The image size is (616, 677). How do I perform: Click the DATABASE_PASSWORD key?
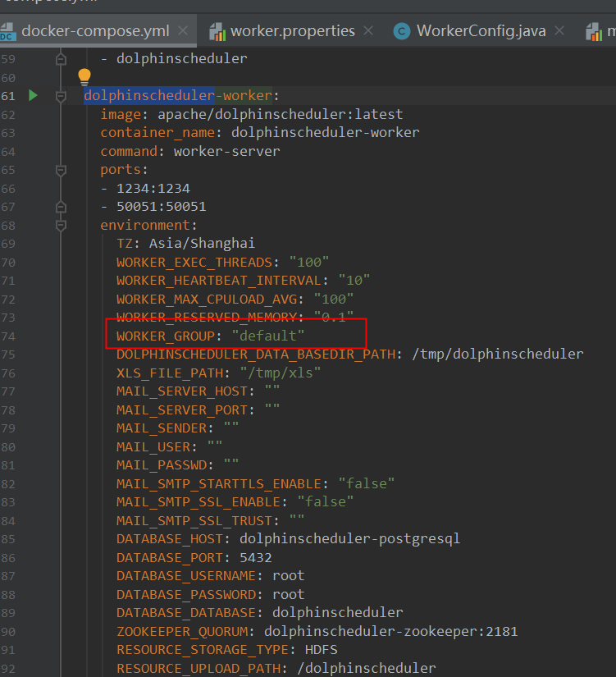pos(186,595)
